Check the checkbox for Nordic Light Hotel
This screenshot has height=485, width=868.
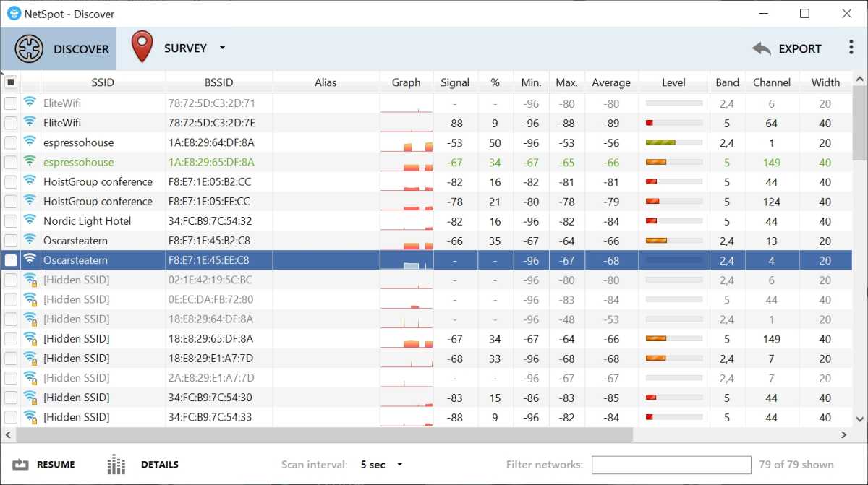[x=11, y=220]
